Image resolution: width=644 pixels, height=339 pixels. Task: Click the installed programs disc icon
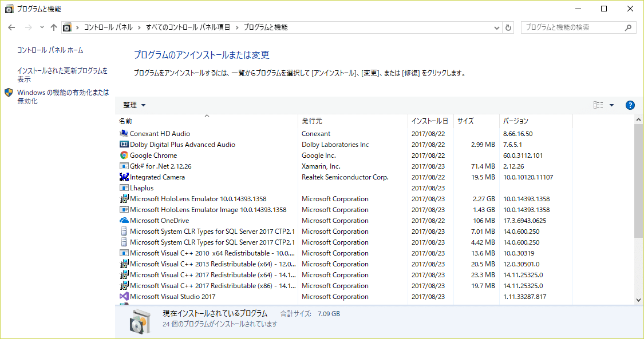(140, 321)
